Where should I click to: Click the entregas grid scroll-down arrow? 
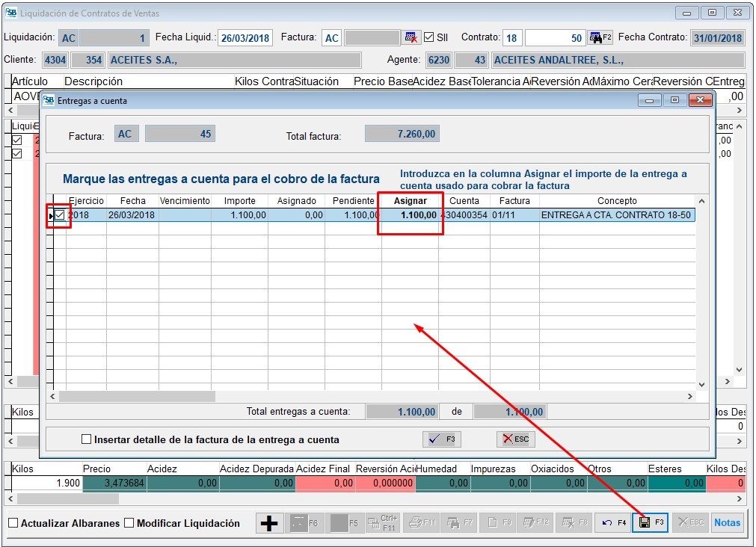click(x=701, y=383)
